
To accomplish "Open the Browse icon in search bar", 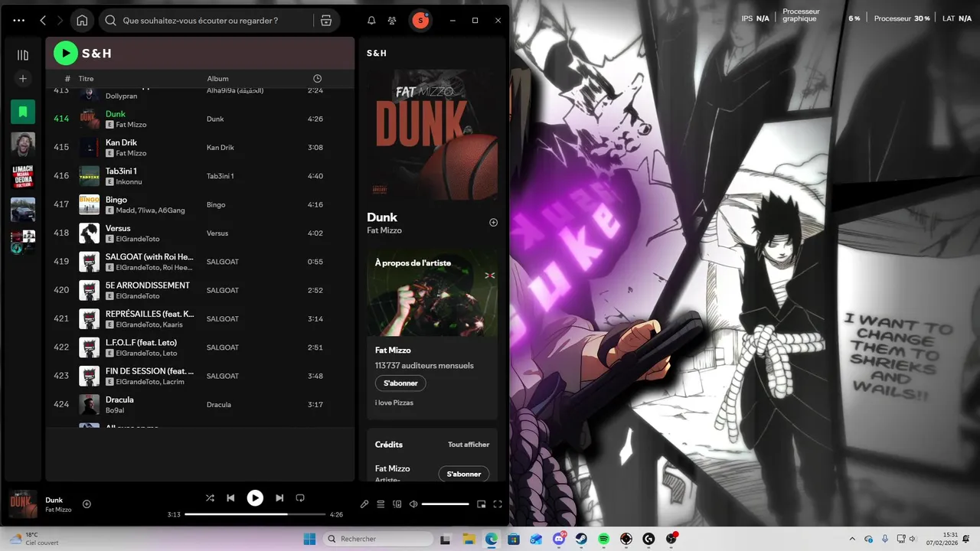I will click(326, 21).
